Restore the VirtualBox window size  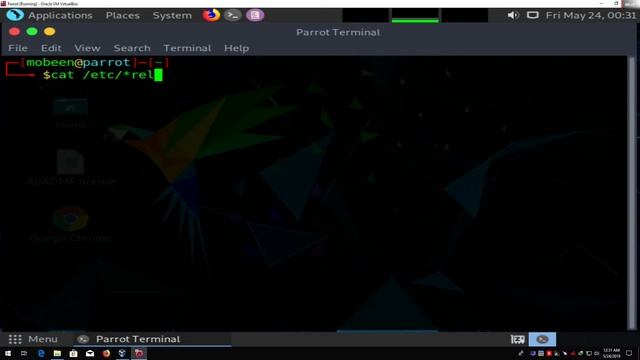pyautogui.click(x=616, y=3)
